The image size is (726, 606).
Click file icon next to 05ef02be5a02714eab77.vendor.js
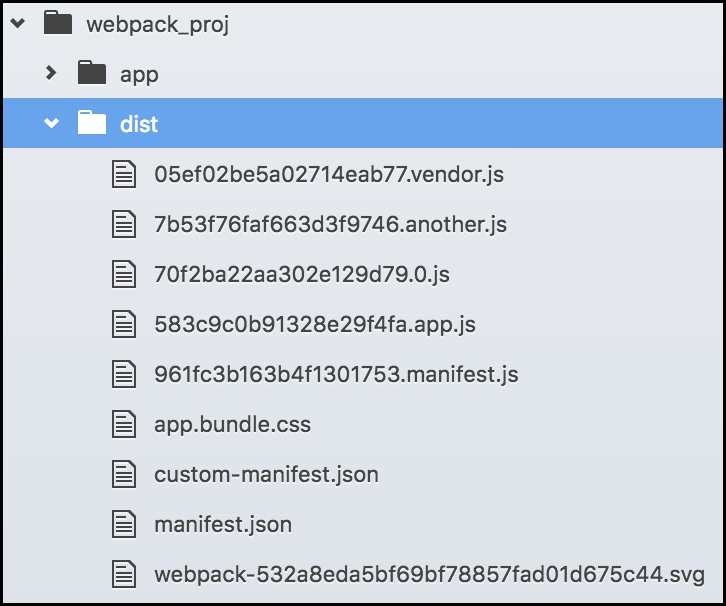click(124, 174)
